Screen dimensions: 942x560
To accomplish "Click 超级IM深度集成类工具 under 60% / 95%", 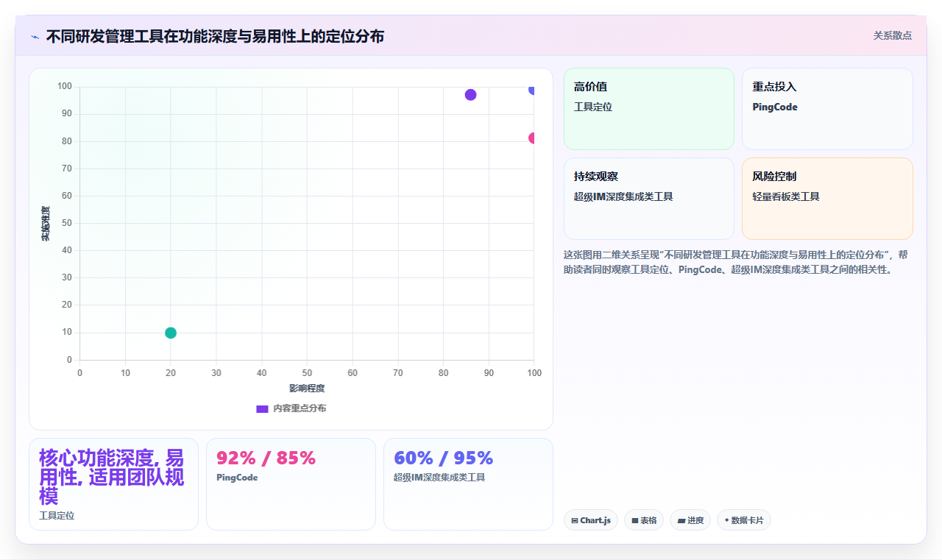I will 439,478.
